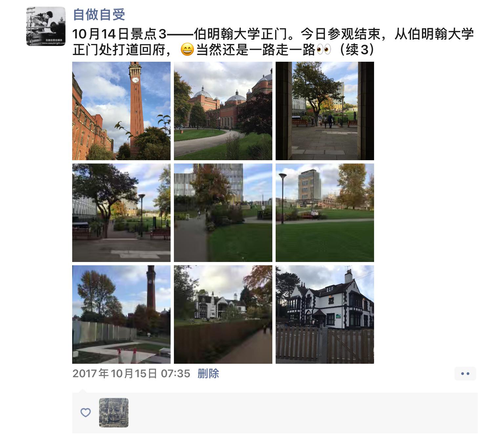View the lawn with lamp post photo
The image size is (504, 435).
tap(325, 213)
